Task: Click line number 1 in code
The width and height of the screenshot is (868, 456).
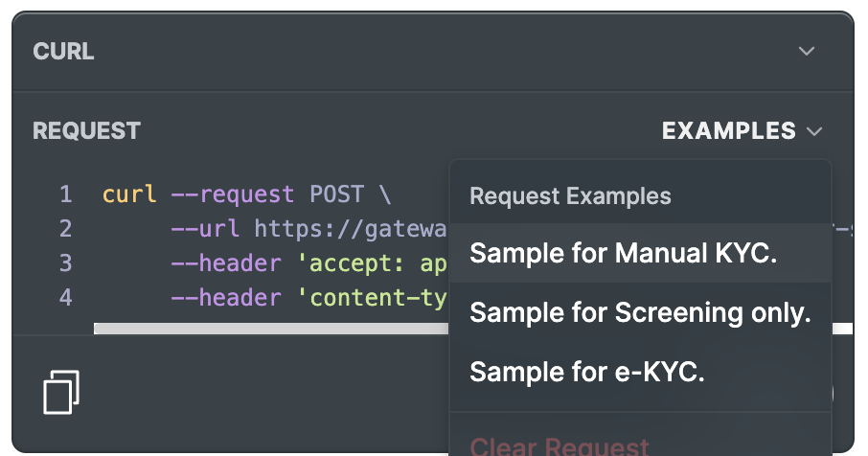Action: (65, 194)
